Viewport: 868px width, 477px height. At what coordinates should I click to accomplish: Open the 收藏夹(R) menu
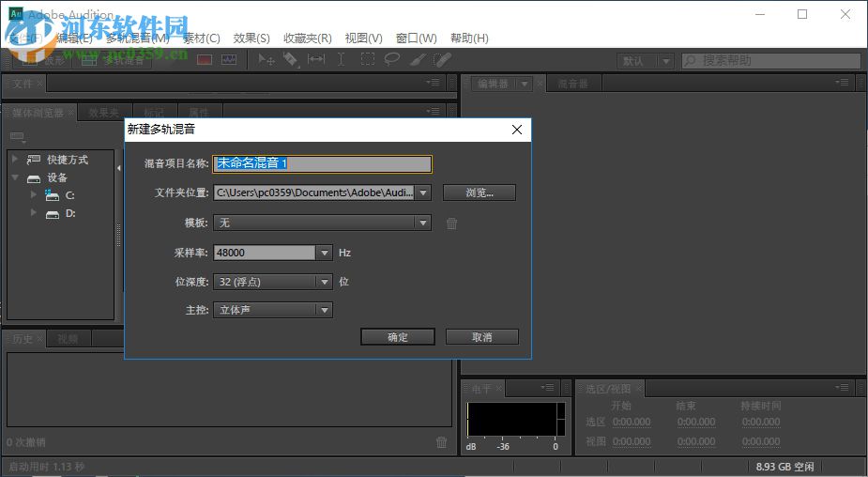[x=307, y=38]
